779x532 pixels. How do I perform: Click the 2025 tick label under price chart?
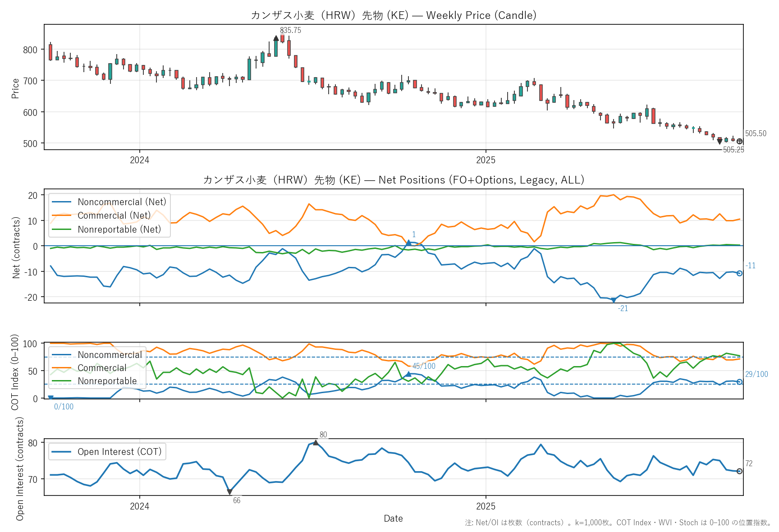(486, 160)
